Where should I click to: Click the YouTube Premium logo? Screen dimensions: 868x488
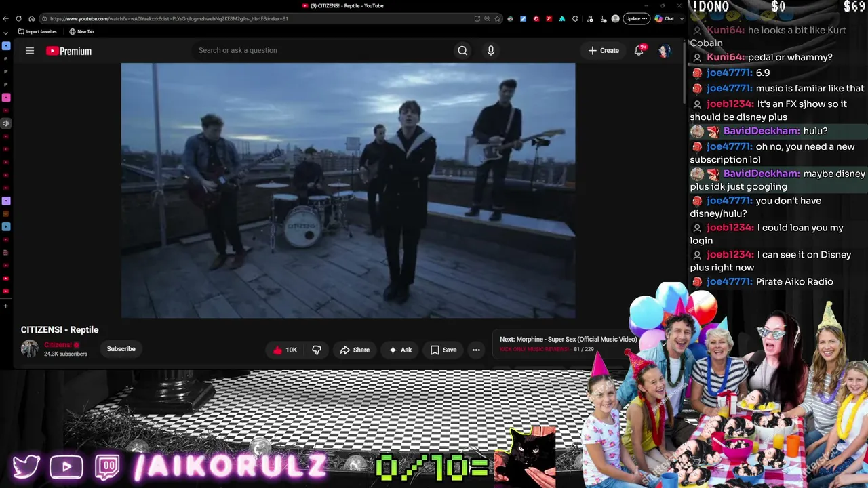[x=68, y=51]
